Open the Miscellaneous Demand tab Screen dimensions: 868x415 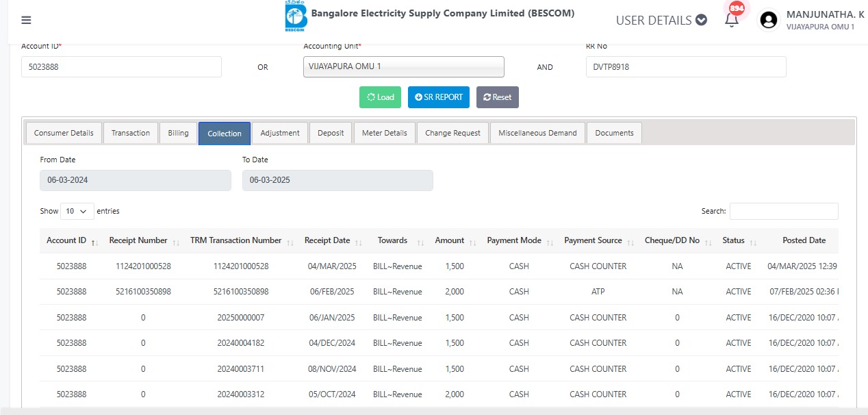click(537, 133)
